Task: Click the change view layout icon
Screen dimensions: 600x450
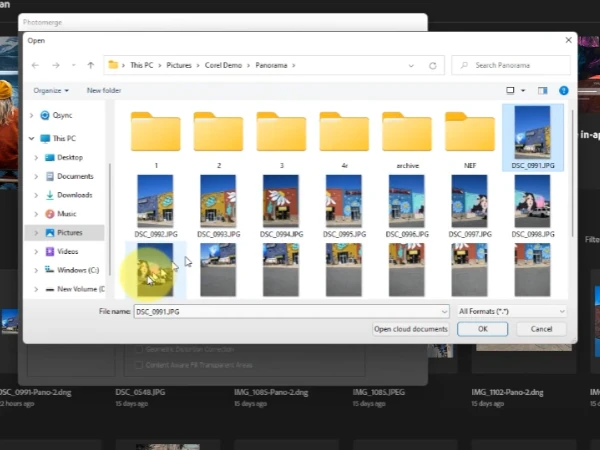Action: click(x=510, y=91)
